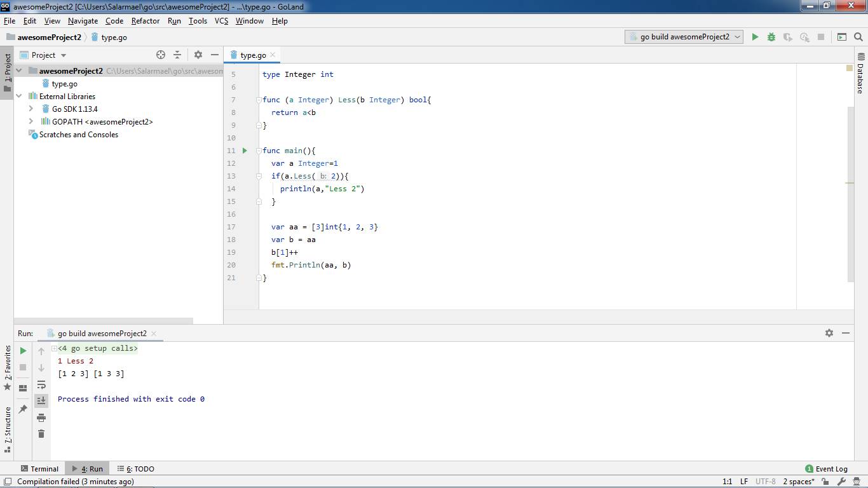Image resolution: width=868 pixels, height=488 pixels.
Task: Click the Run with Coverage icon
Action: pos(788,37)
